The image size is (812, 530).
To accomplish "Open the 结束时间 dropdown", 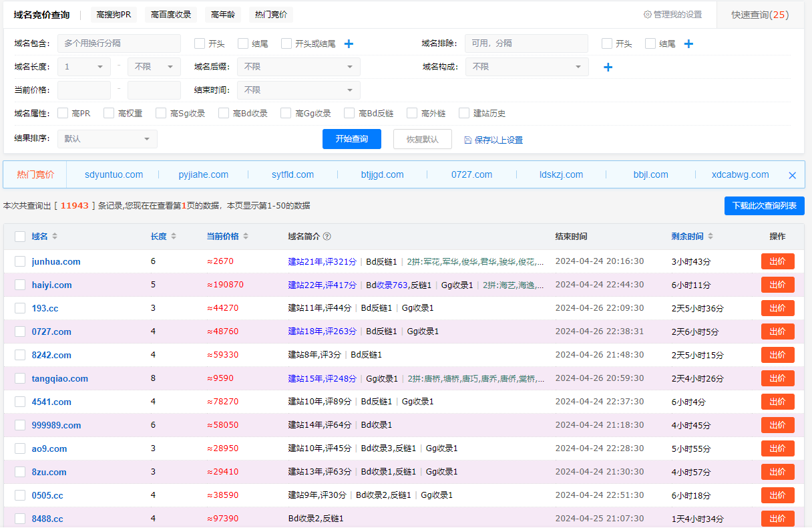I will click(298, 90).
